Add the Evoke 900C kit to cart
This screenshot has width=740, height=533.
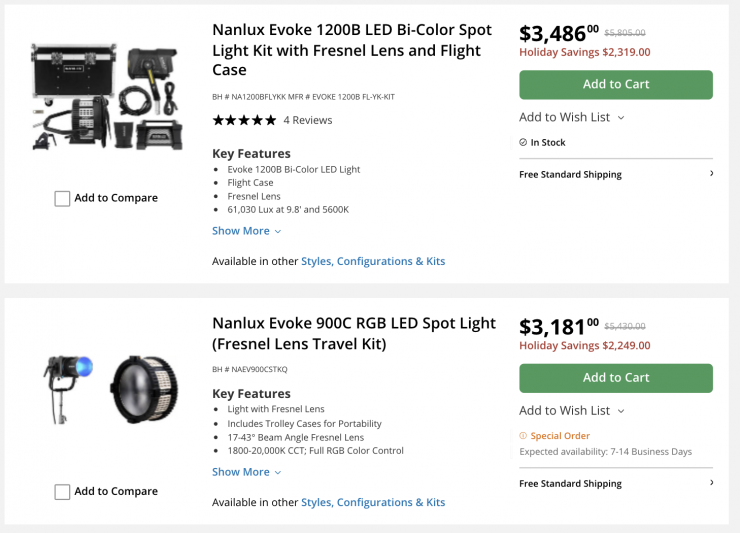[615, 378]
